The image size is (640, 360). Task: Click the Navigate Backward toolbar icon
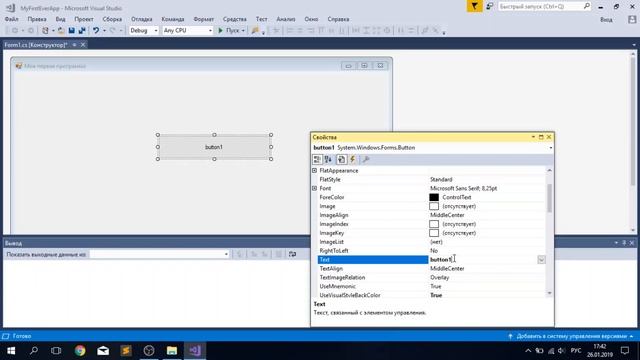15,31
